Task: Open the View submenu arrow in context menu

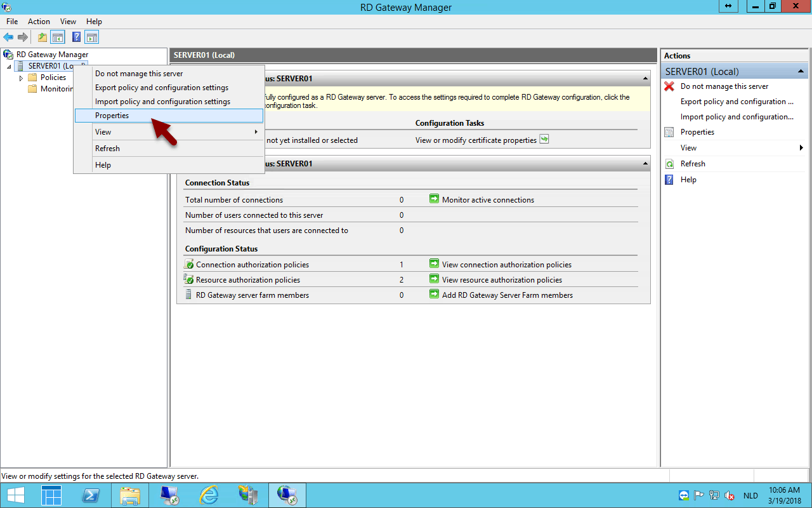Action: (x=256, y=132)
